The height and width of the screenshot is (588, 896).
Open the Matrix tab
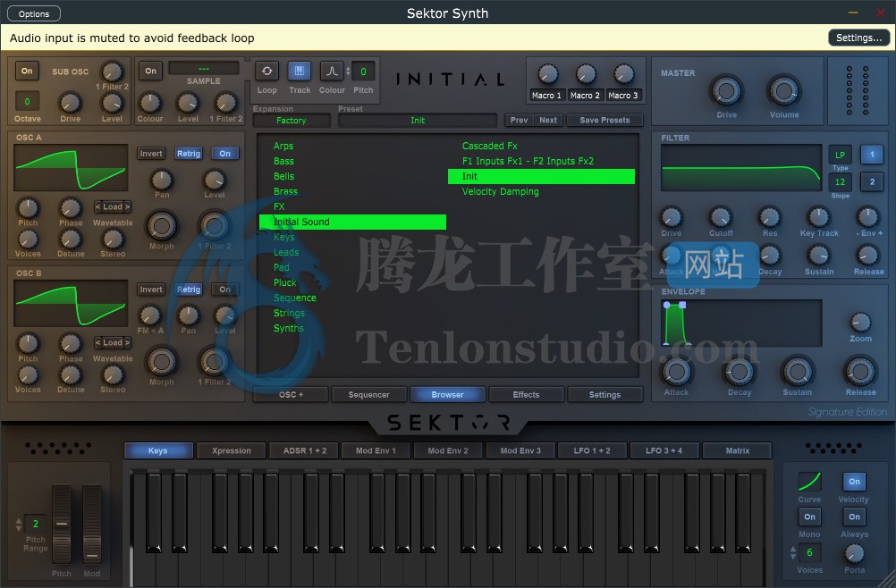[x=737, y=450]
